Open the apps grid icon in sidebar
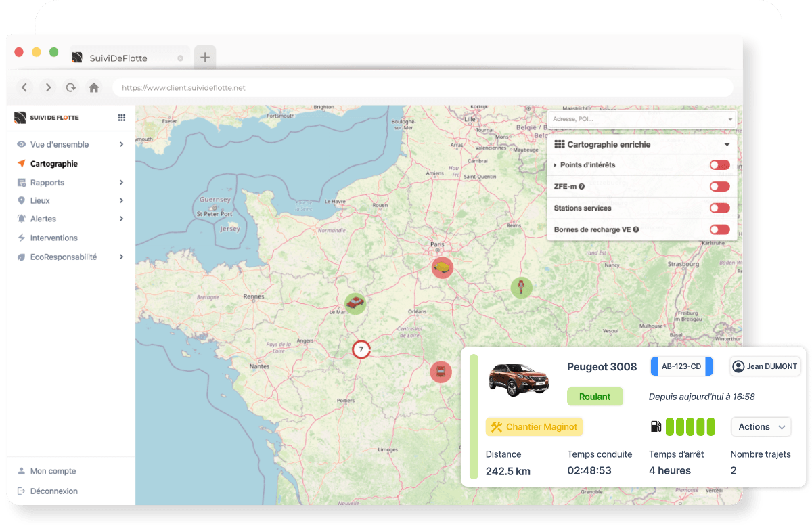The height and width of the screenshot is (530, 812). pos(122,117)
